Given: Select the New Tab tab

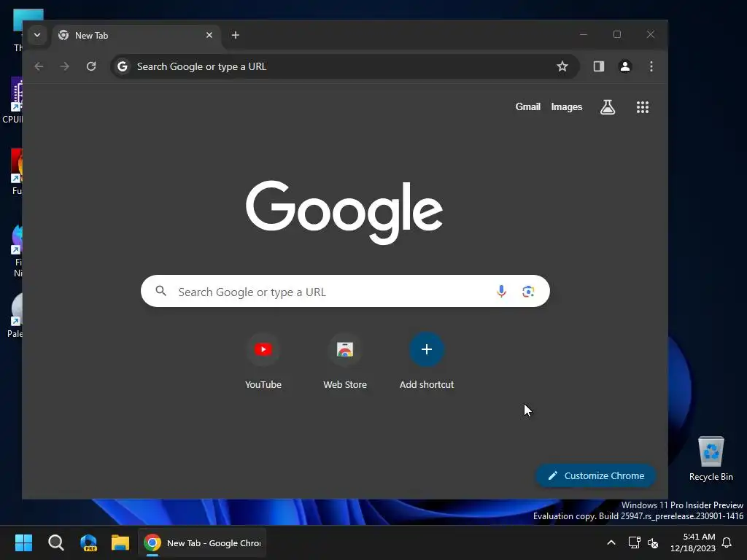Looking at the screenshot, I should (x=136, y=36).
